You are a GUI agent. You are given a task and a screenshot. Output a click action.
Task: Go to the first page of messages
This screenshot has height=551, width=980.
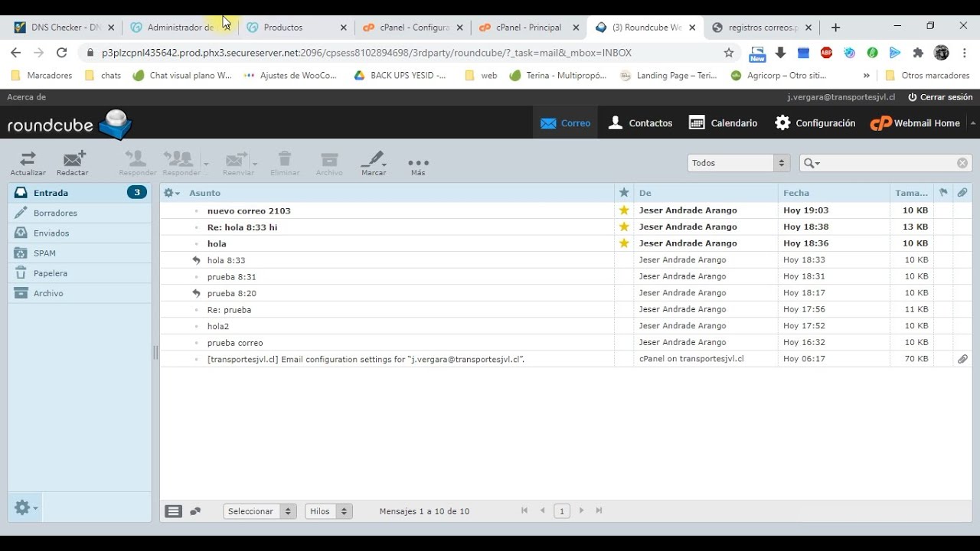pos(524,510)
